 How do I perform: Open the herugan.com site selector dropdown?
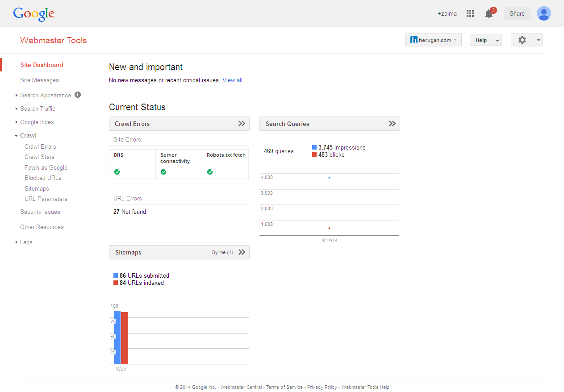pyautogui.click(x=434, y=40)
